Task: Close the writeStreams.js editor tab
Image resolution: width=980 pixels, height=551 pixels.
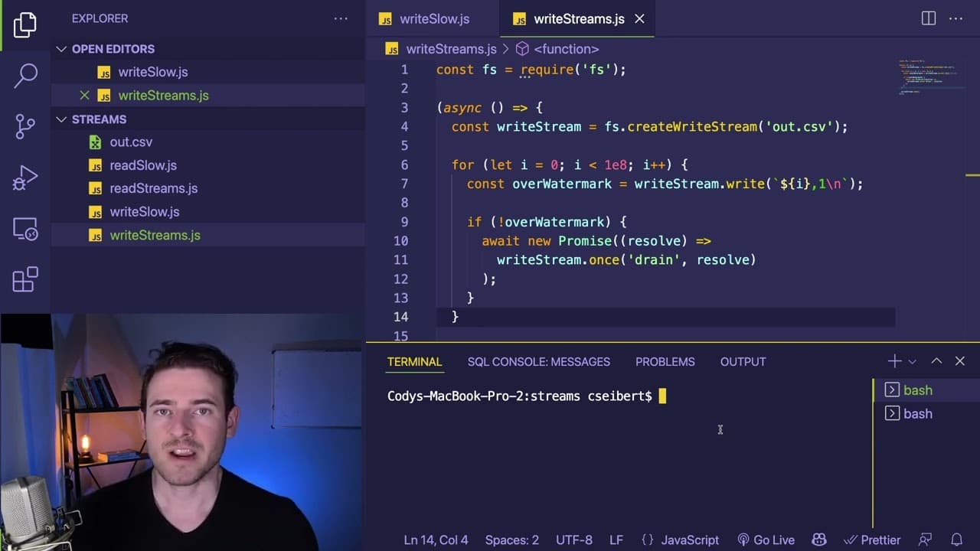Action: [639, 19]
